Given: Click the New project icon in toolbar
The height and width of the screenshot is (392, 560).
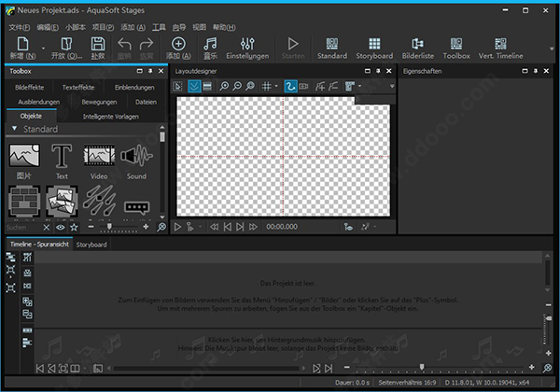Looking at the screenshot, I should [22, 44].
